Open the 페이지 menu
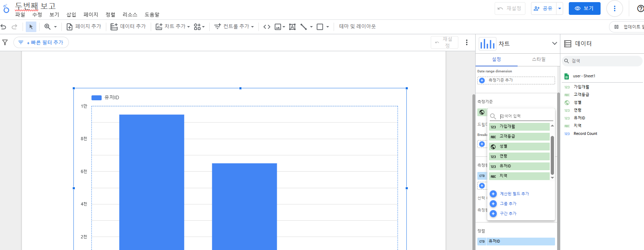 click(91, 14)
